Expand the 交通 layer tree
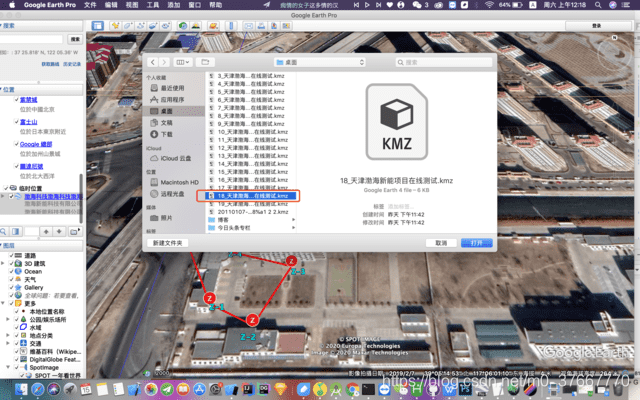The width and height of the screenshot is (640, 400). click(x=8, y=343)
